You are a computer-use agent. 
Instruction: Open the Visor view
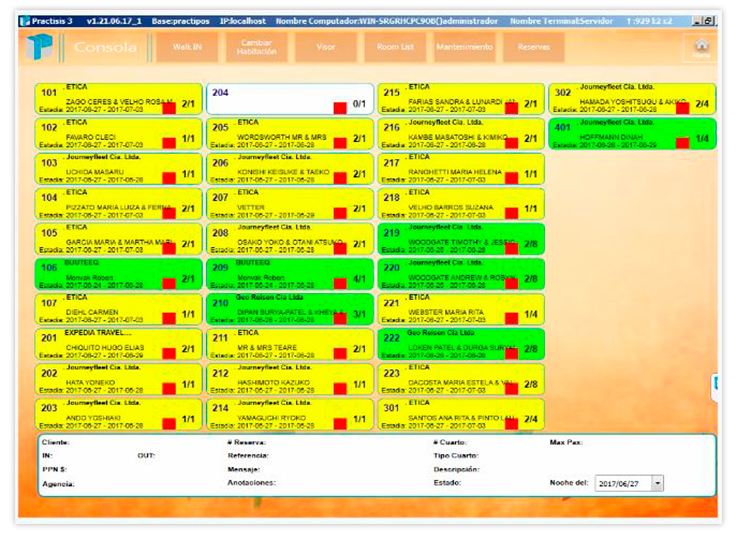[x=325, y=47]
